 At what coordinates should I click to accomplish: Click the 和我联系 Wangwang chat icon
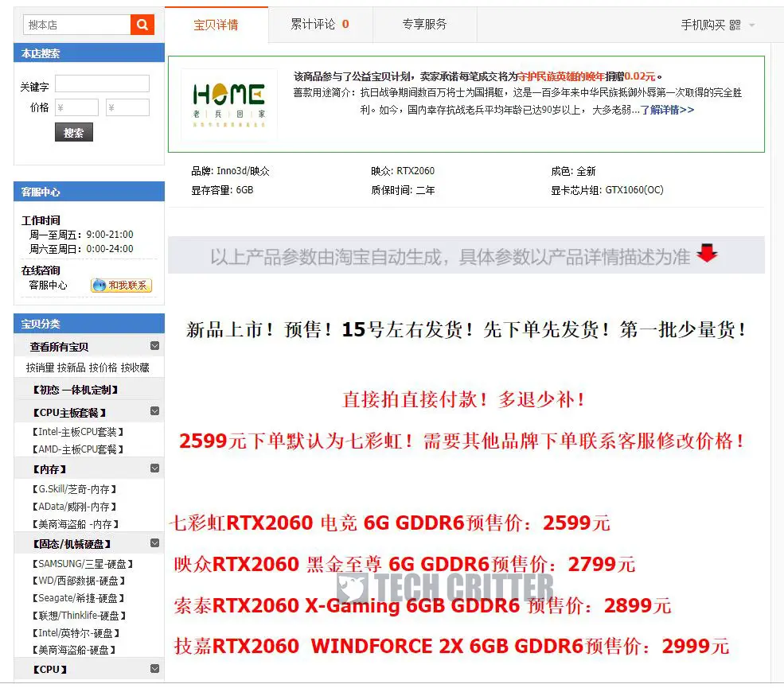121,286
